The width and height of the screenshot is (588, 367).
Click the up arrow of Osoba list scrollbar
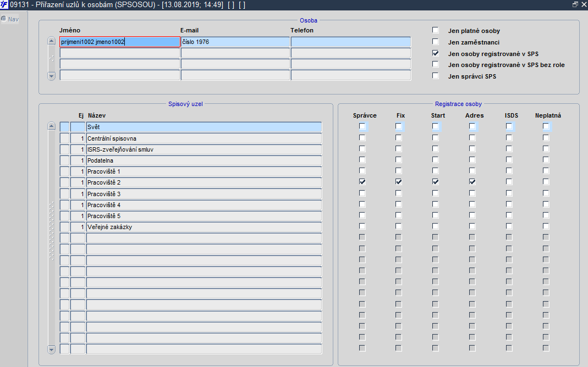tap(52, 41)
